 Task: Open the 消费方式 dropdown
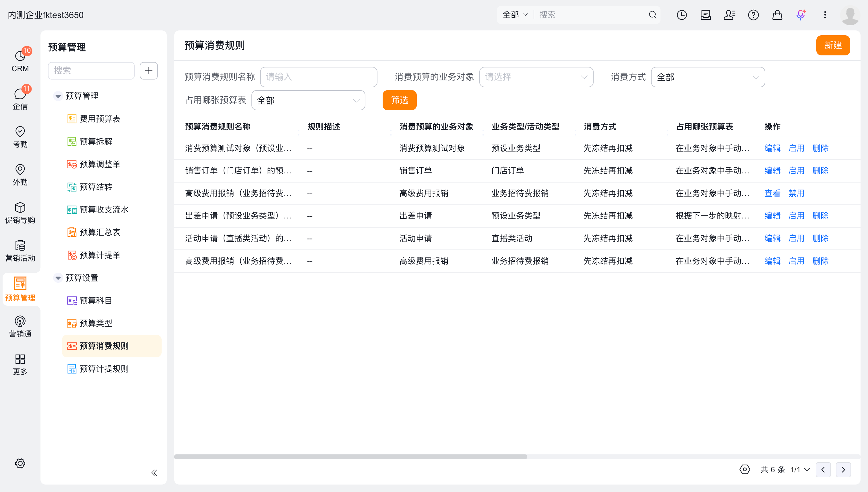[x=708, y=77]
